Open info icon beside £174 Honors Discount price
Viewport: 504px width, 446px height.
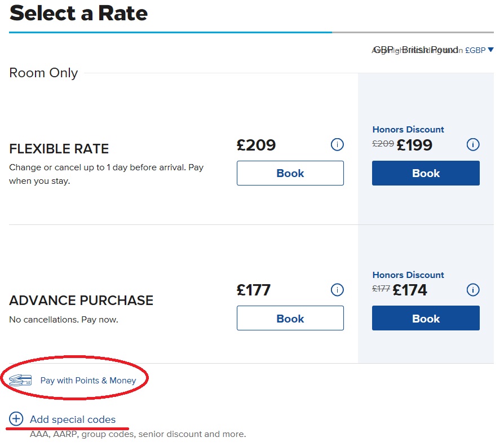pos(472,290)
